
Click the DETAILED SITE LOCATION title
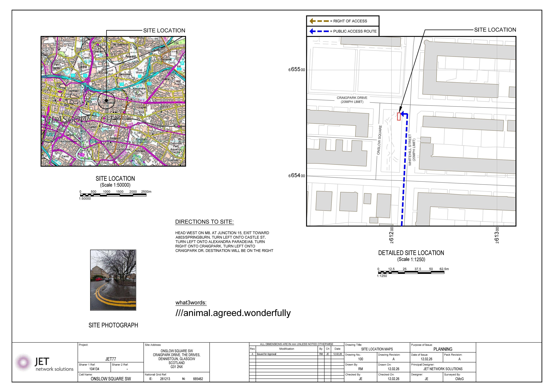[411, 253]
